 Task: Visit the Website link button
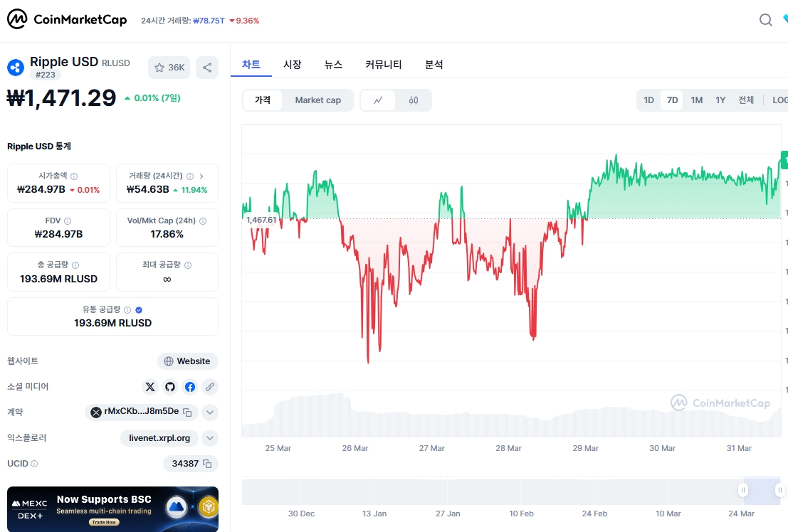pyautogui.click(x=187, y=361)
